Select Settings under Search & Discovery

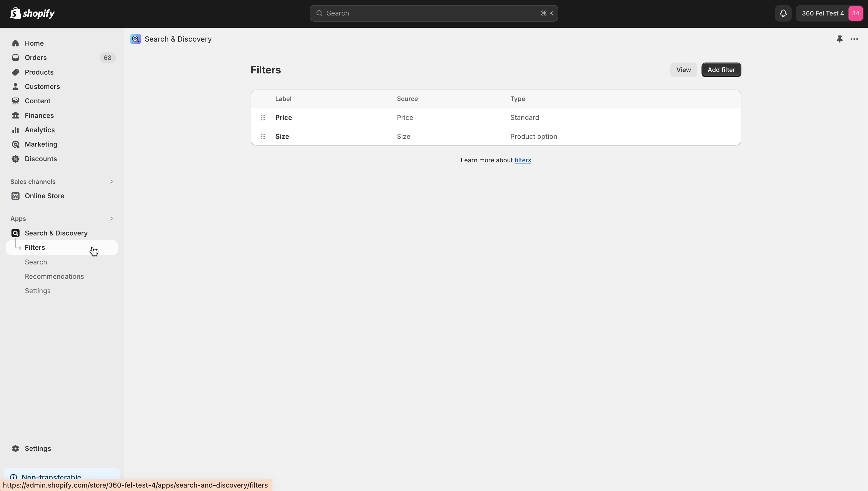tap(62, 291)
